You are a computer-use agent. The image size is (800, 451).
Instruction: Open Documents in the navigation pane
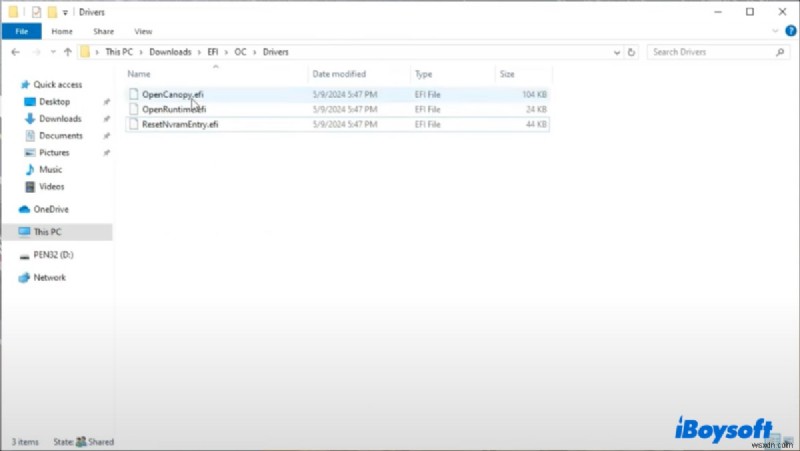pos(61,136)
